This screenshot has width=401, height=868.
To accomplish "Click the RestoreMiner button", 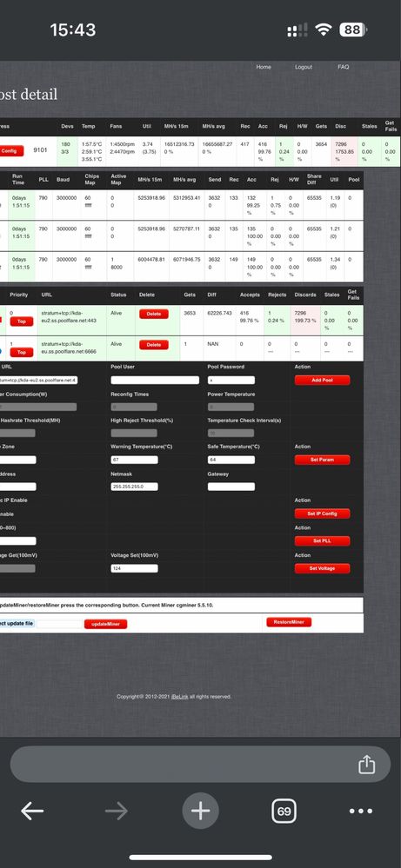I will (x=289, y=622).
